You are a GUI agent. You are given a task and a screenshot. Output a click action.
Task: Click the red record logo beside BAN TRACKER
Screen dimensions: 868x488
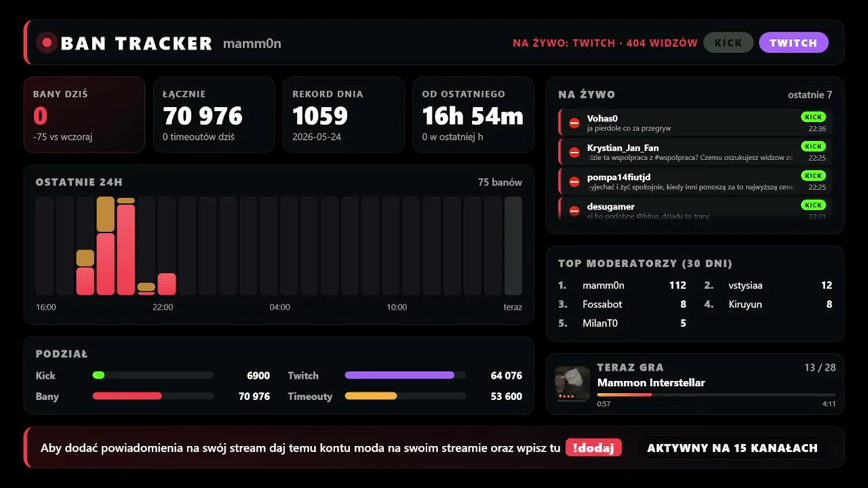click(47, 43)
